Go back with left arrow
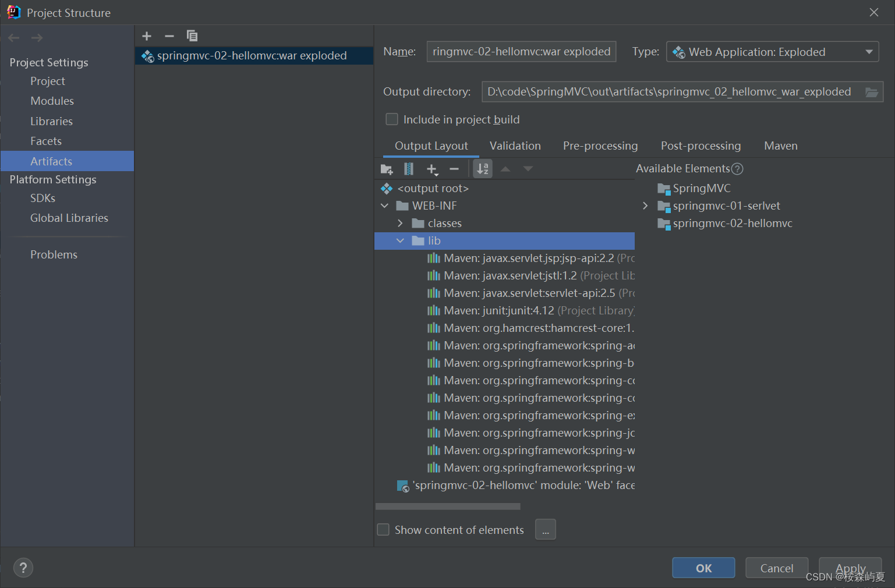The height and width of the screenshot is (588, 895). [x=14, y=38]
